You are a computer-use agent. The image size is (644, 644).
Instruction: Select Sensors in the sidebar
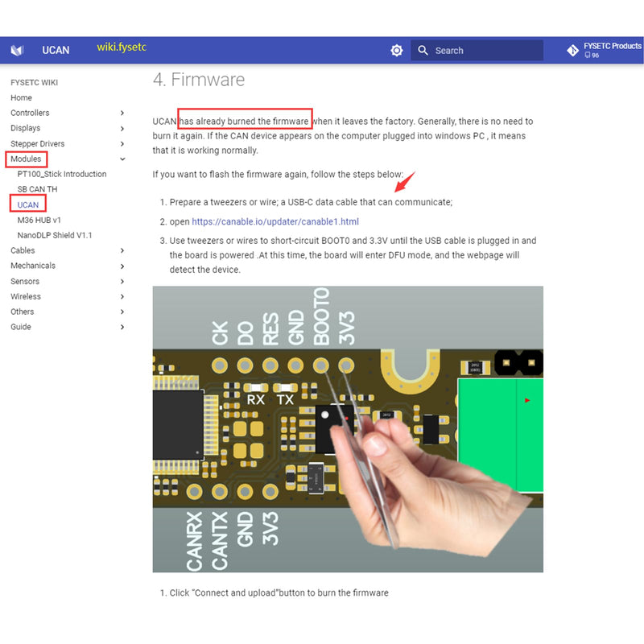pyautogui.click(x=25, y=281)
